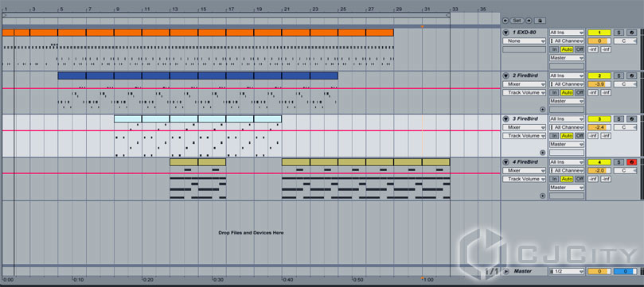Arm track 1 EXD-80 for recording
The width and height of the screenshot is (644, 287).
coord(630,33)
